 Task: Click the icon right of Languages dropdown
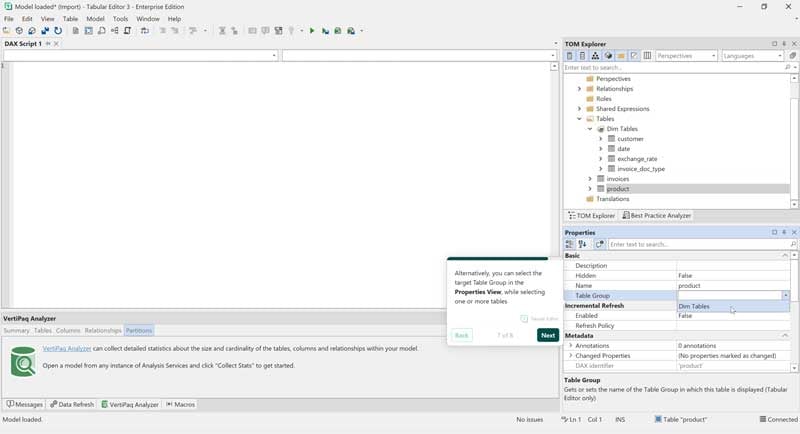click(x=792, y=56)
